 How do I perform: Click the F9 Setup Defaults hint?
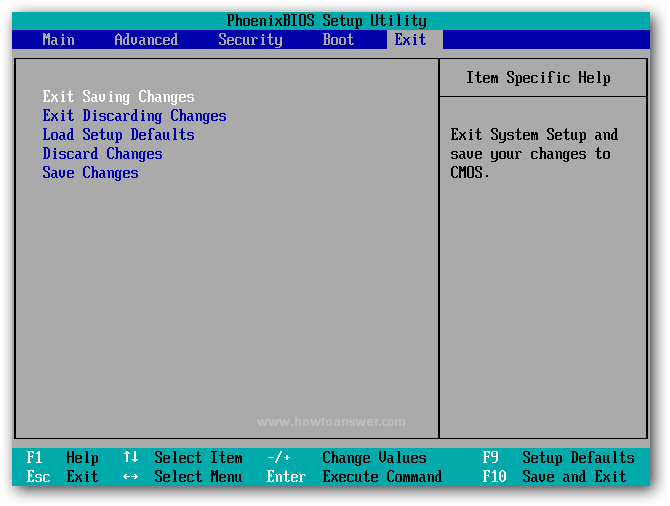558,458
